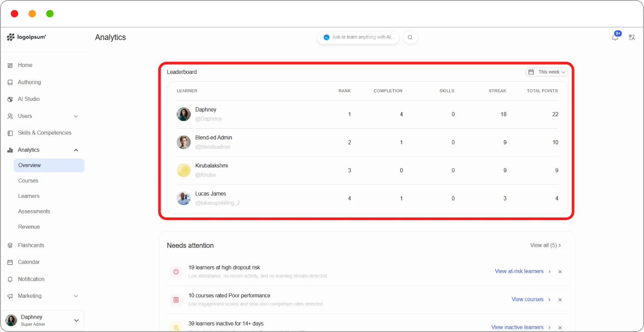644x332 pixels.
Task: Click Lucas James avatar in leaderboard
Action: (184, 198)
